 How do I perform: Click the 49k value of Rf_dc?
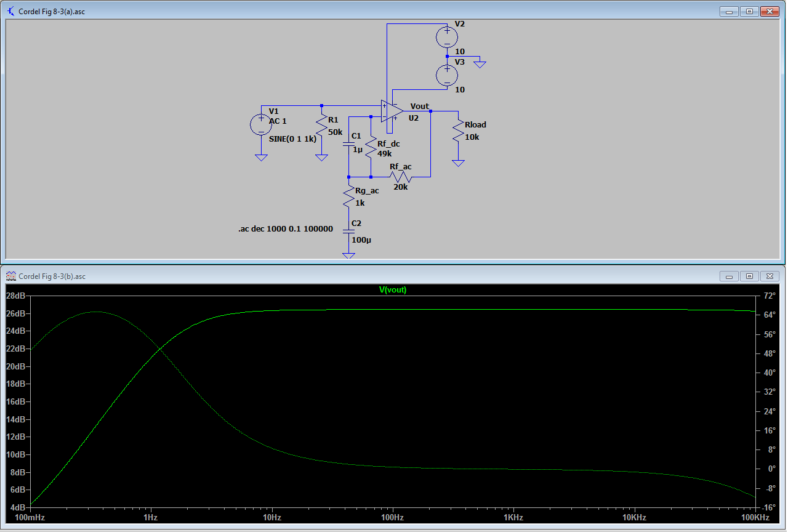pos(385,153)
